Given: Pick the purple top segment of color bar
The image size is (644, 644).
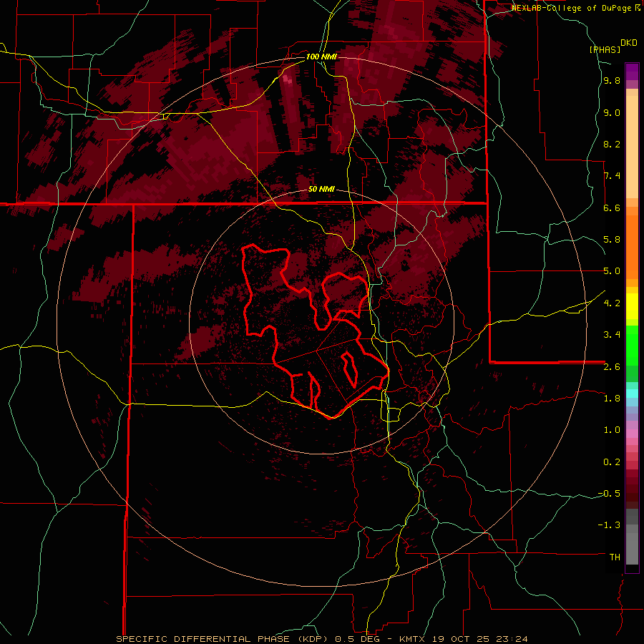Looking at the screenshot, I should coord(632,72).
